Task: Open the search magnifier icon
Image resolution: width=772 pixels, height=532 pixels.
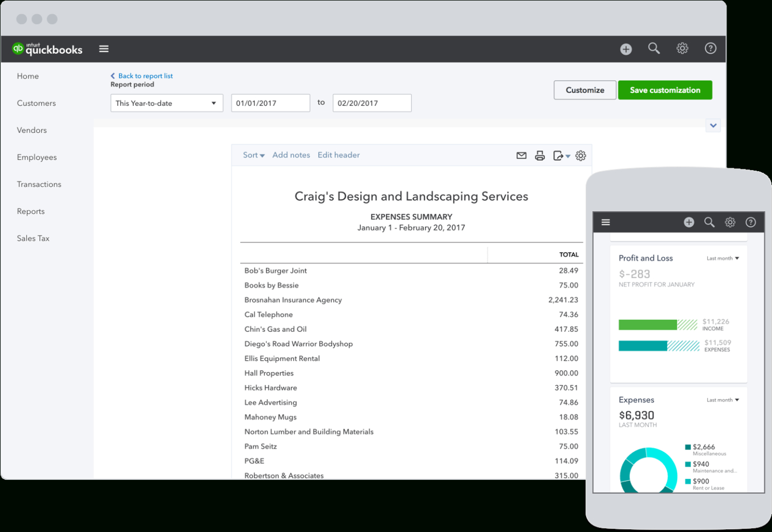Action: [x=654, y=48]
